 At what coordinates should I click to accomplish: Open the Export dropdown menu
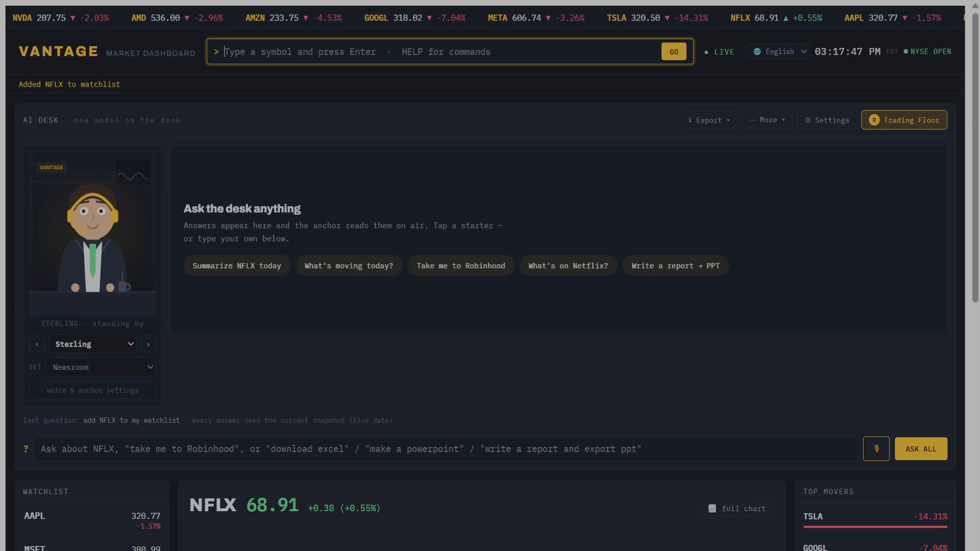point(708,120)
